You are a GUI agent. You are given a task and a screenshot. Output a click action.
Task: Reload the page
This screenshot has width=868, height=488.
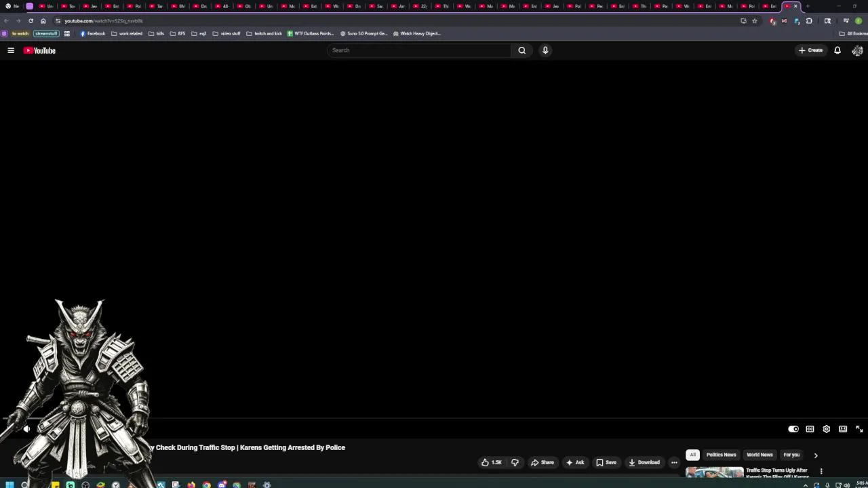pyautogui.click(x=31, y=21)
